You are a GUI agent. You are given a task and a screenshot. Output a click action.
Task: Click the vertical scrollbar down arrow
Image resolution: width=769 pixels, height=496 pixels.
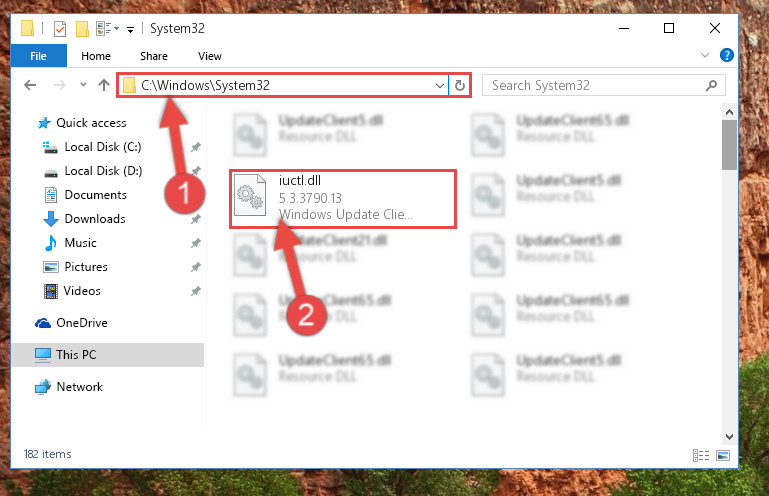click(729, 436)
